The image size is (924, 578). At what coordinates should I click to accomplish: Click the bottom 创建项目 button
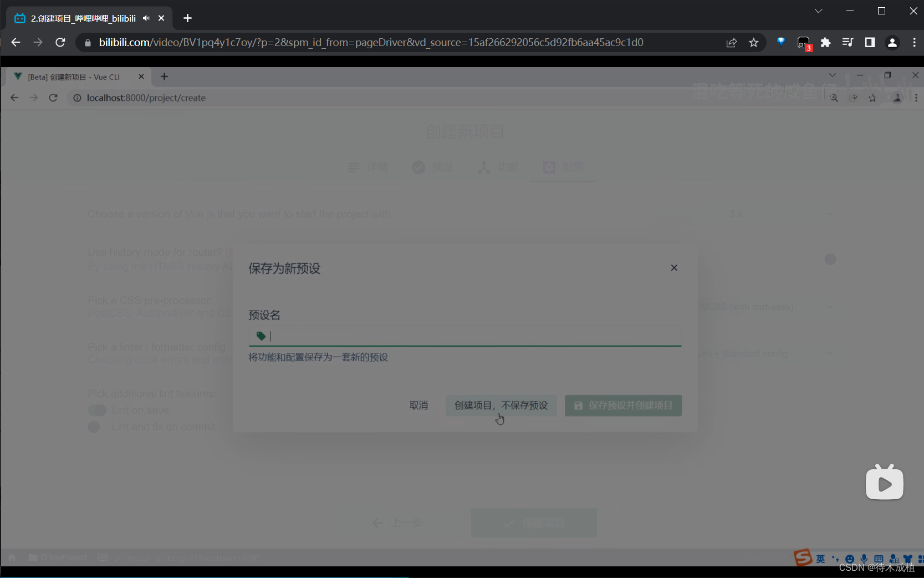[534, 523]
